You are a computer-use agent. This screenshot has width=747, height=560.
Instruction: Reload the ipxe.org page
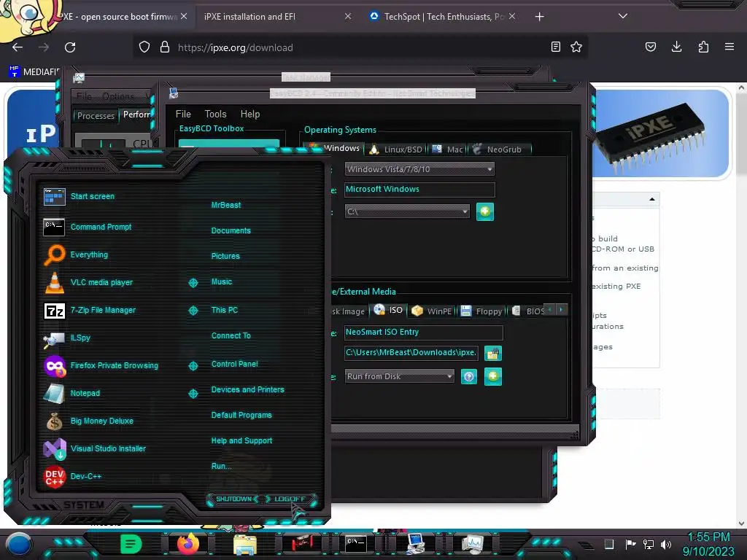[x=70, y=47]
